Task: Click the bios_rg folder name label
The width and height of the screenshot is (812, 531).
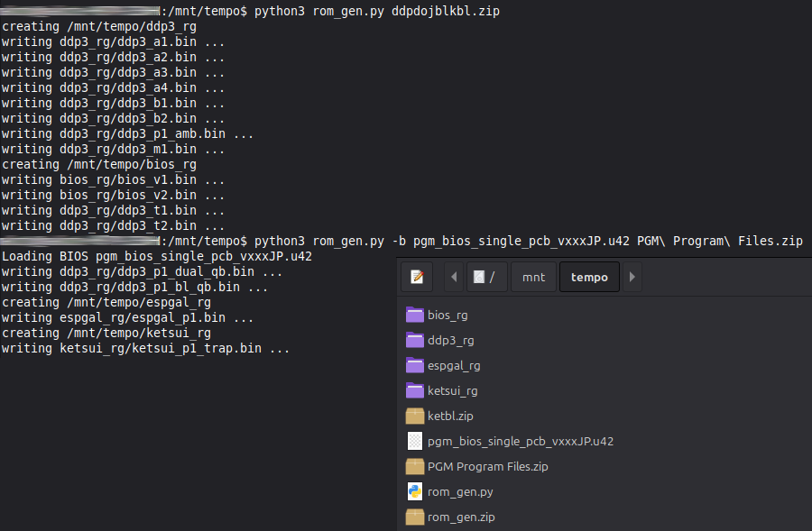Action: (448, 315)
